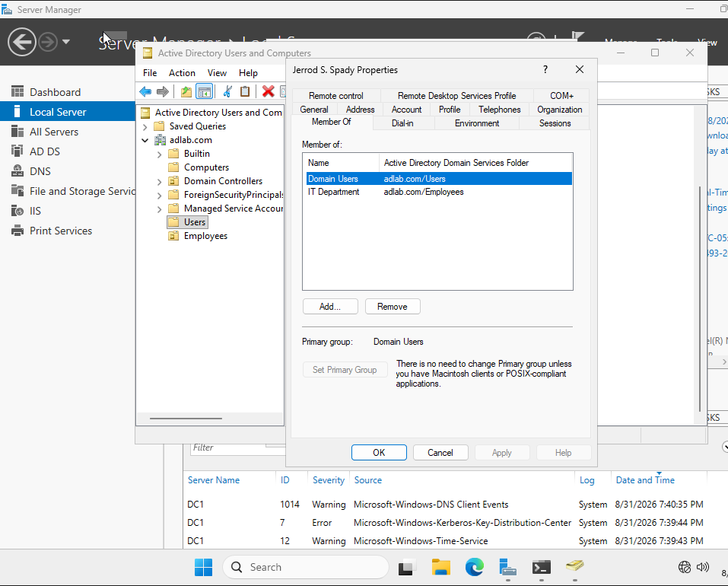The width and height of the screenshot is (728, 586).
Task: Expand the Managed Service Accounts node
Action: click(x=159, y=209)
